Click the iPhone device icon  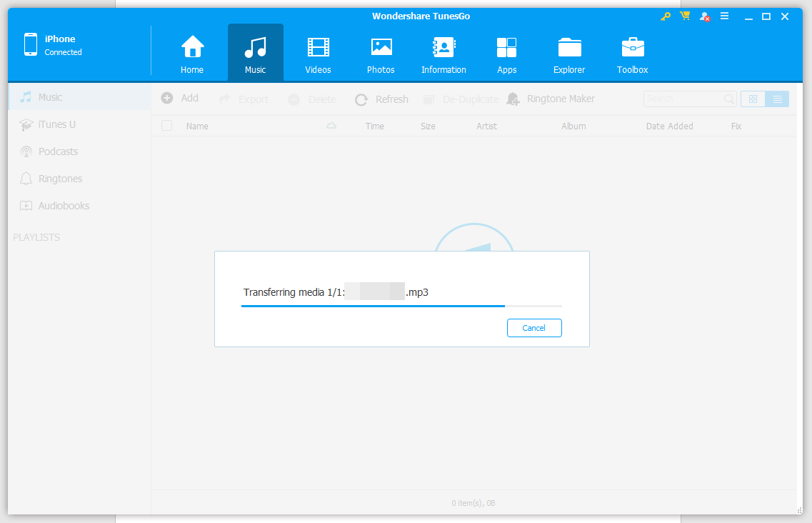31,44
